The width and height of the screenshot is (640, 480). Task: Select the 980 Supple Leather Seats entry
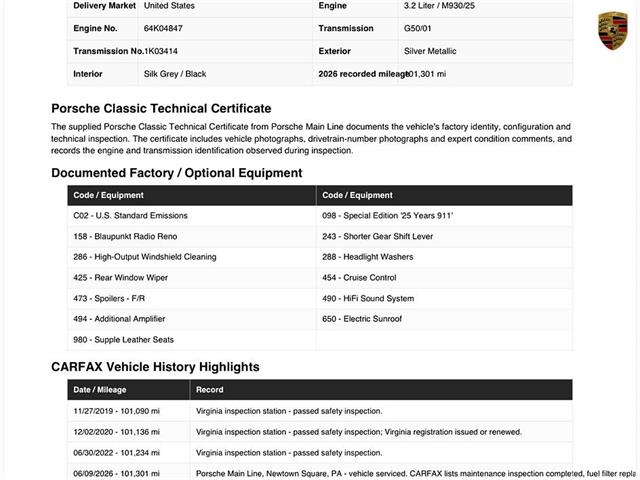tap(123, 340)
